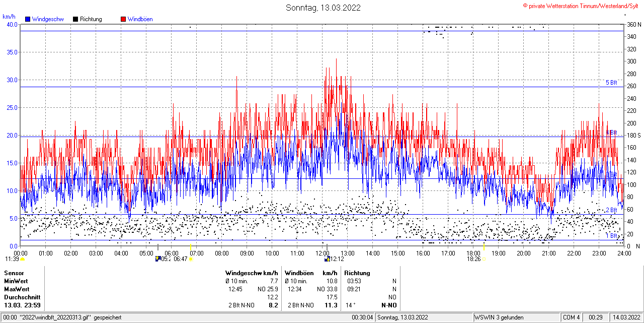Click the yellow sunset marker near 18:26
This screenshot has height=323, width=644.
pos(484,246)
